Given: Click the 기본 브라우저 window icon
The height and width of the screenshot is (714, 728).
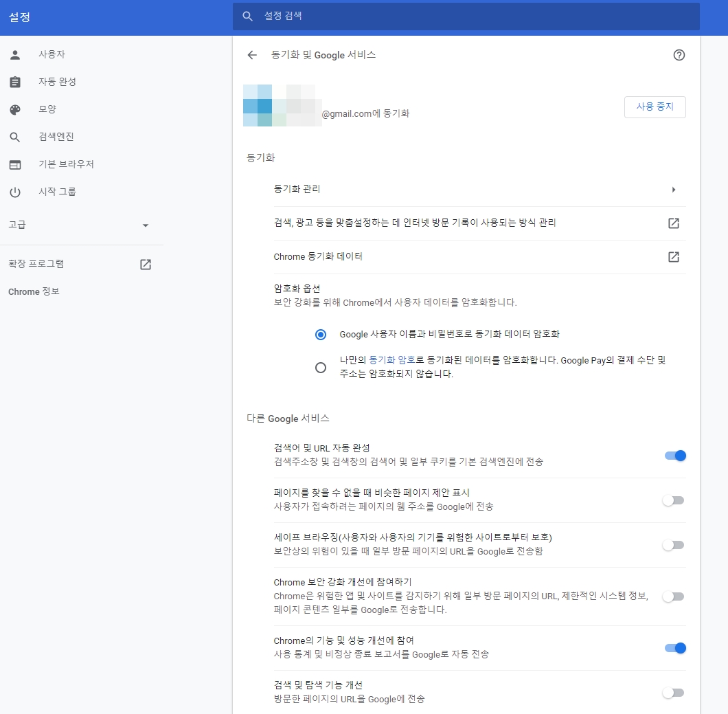Looking at the screenshot, I should [x=15, y=164].
